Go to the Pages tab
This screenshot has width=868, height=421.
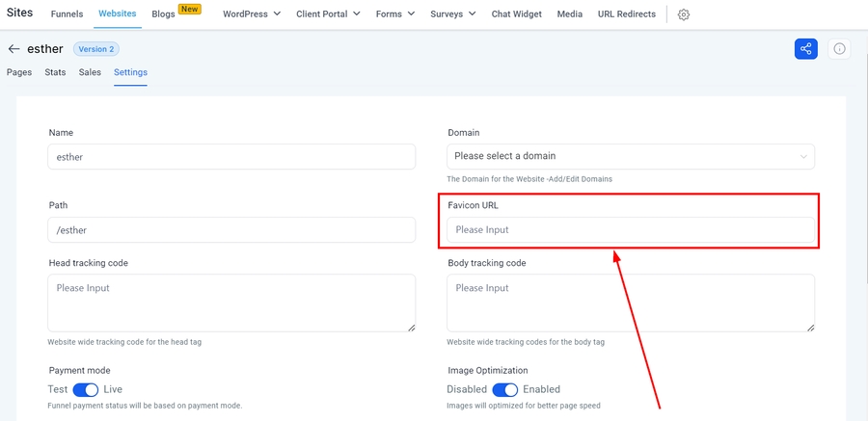[19, 72]
